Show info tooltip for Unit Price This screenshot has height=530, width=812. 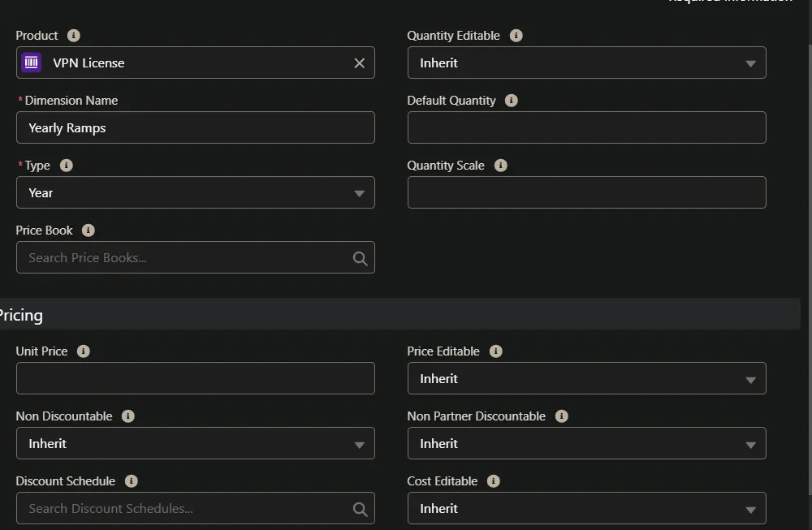(84, 351)
